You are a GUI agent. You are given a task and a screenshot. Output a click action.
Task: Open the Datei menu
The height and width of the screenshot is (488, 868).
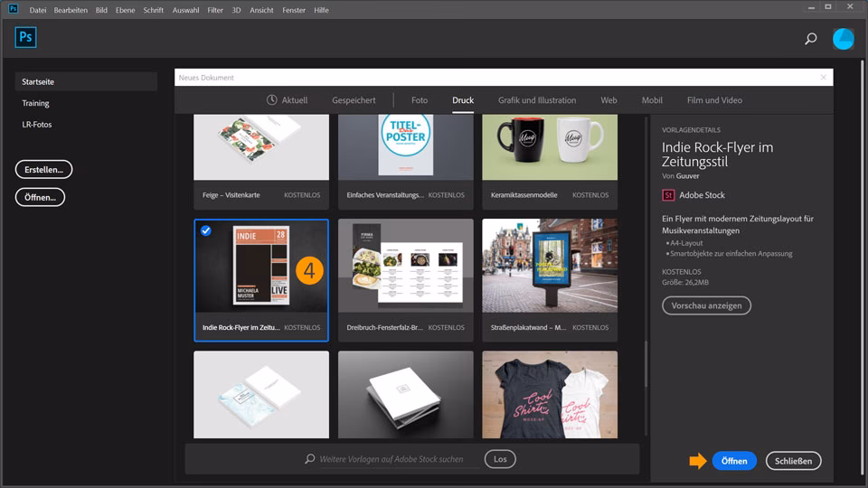(38, 10)
